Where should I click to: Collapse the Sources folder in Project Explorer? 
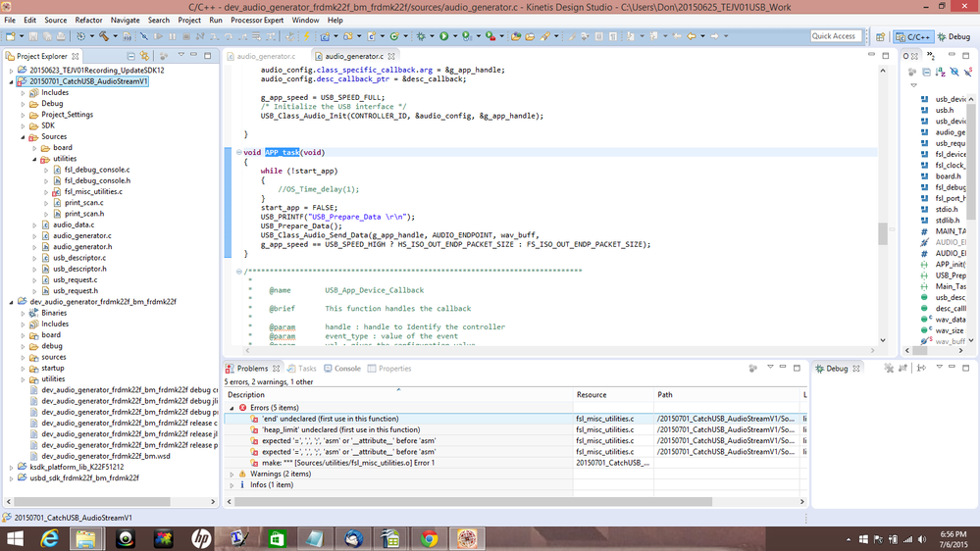[24, 137]
